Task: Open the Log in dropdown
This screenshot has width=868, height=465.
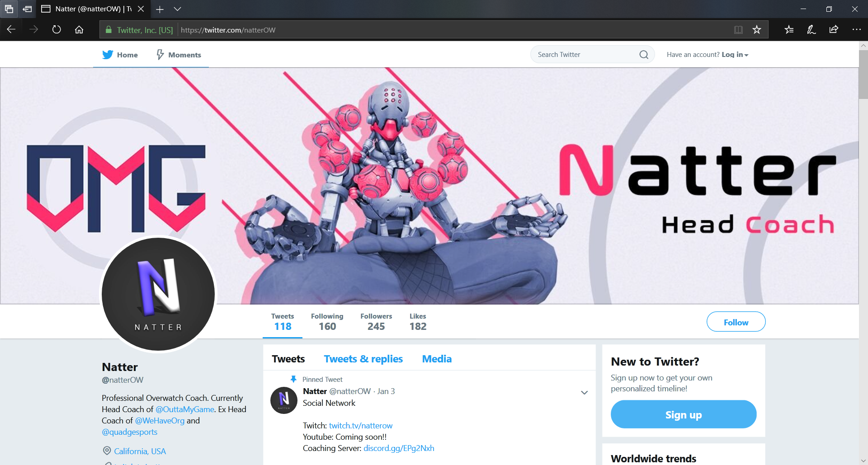Action: tap(735, 55)
